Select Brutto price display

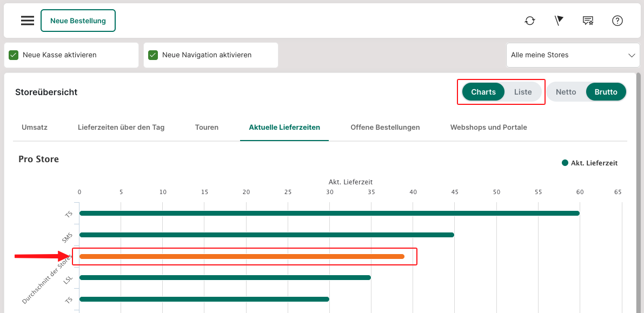(606, 92)
